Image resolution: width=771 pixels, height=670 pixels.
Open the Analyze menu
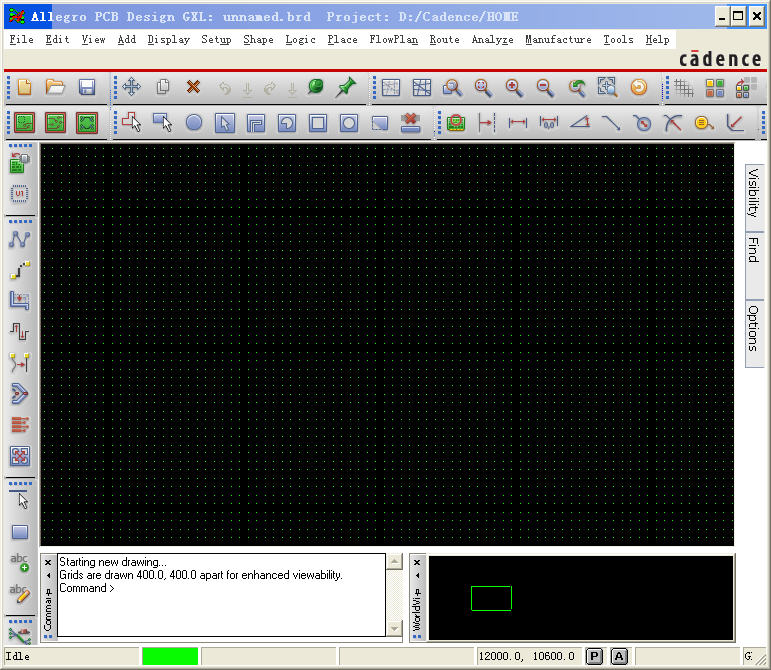[x=492, y=39]
